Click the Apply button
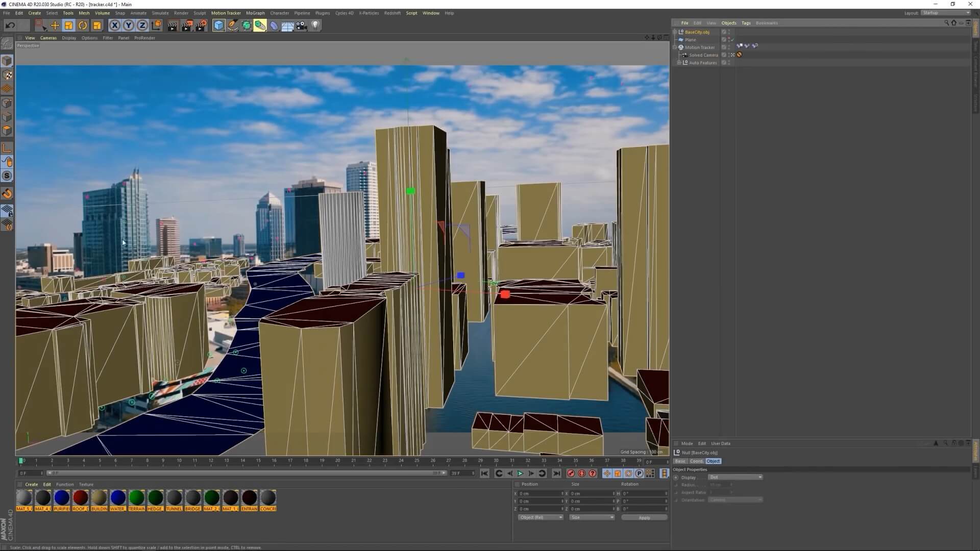This screenshot has width=980, height=551. pos(644,518)
